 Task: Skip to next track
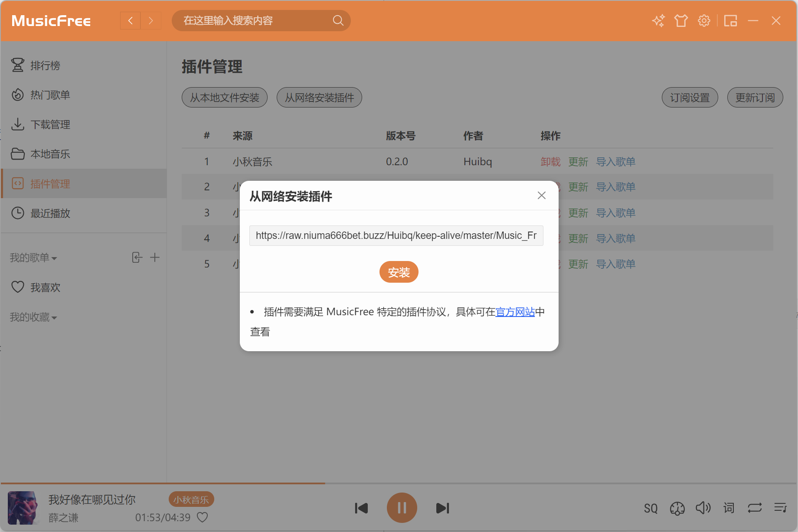442,508
